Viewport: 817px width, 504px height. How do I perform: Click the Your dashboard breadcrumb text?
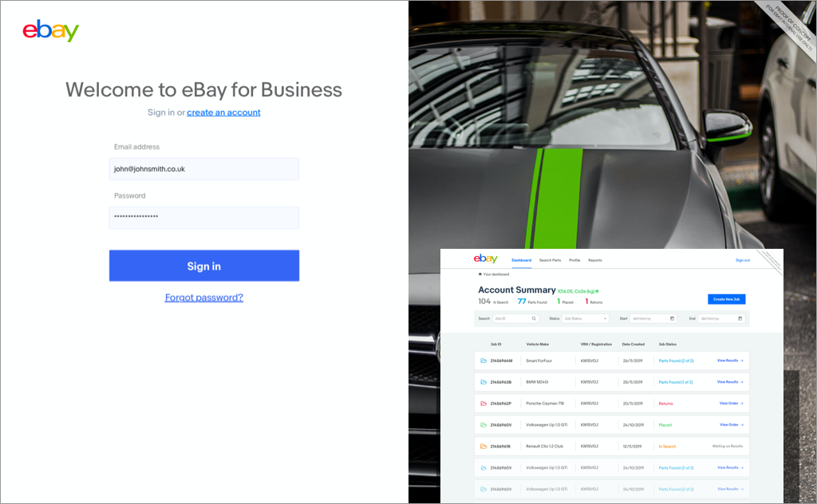(496, 274)
